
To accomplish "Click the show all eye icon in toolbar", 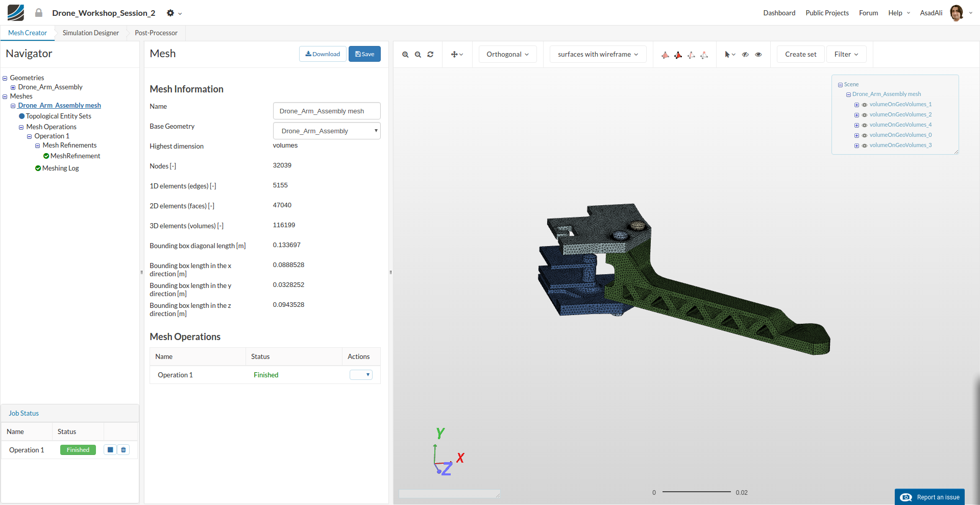I will click(758, 55).
